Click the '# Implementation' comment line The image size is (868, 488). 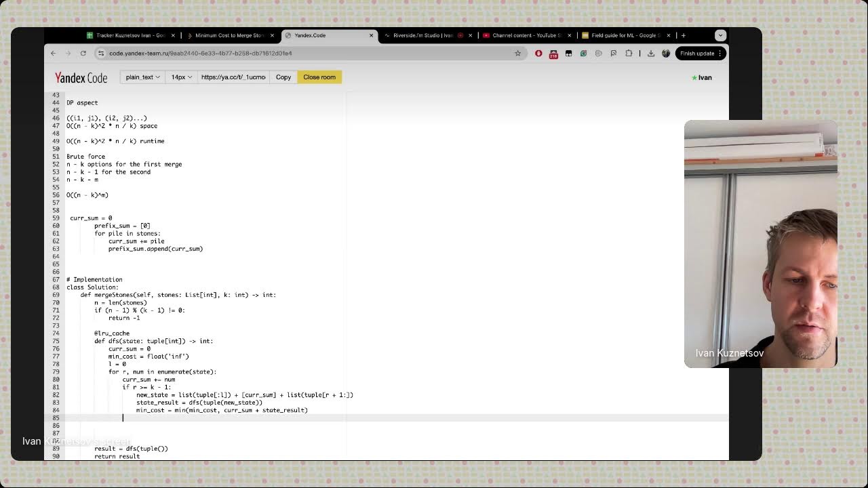(94, 279)
